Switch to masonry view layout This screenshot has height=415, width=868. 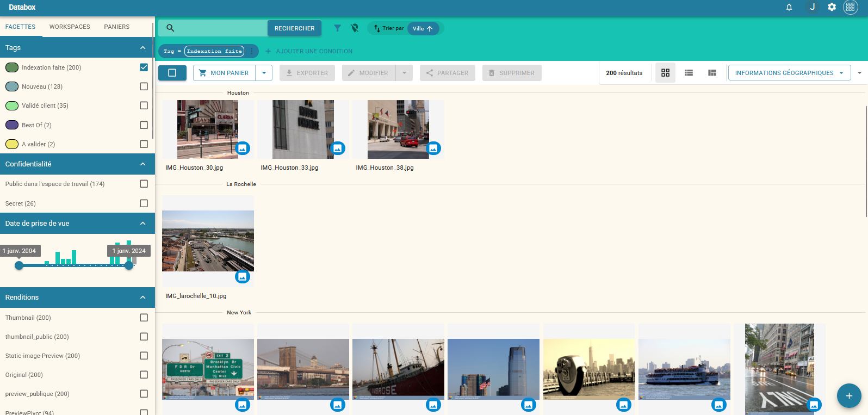coord(712,72)
